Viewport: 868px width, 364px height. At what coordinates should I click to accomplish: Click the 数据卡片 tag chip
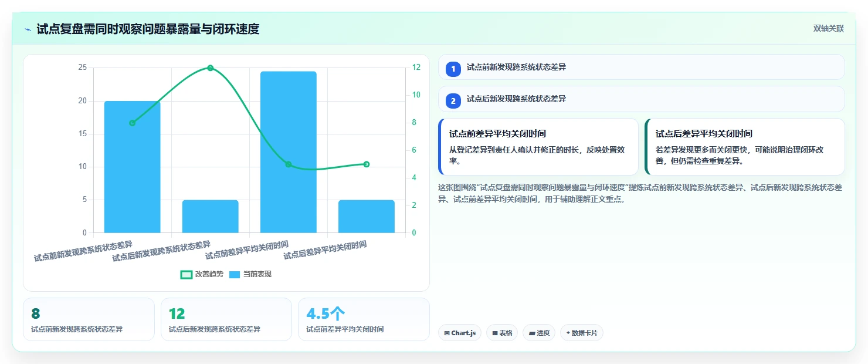pos(582,333)
